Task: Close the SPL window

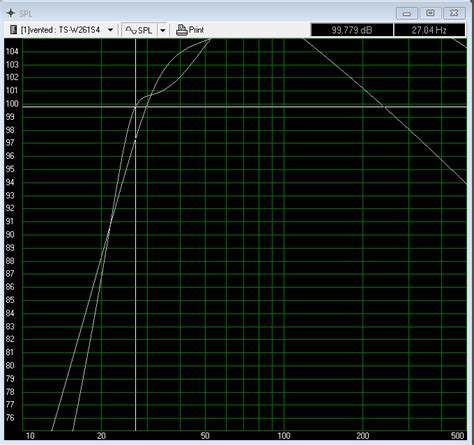Action: tap(454, 13)
